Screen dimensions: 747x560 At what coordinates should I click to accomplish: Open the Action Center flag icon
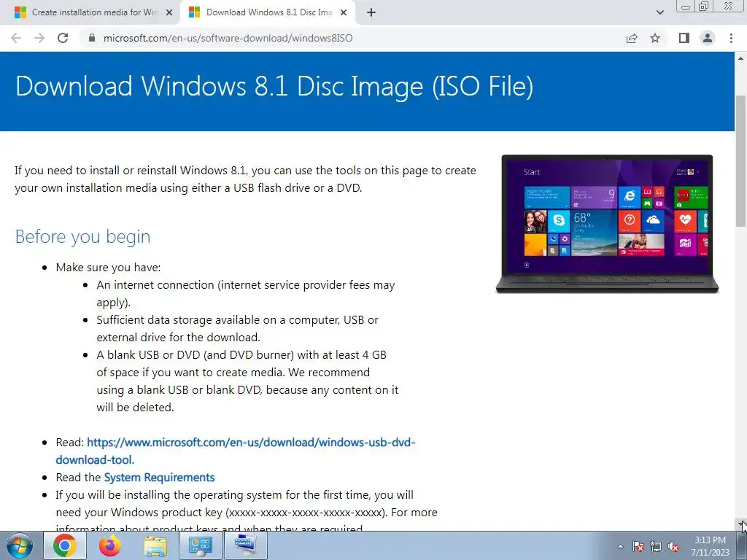coord(638,547)
